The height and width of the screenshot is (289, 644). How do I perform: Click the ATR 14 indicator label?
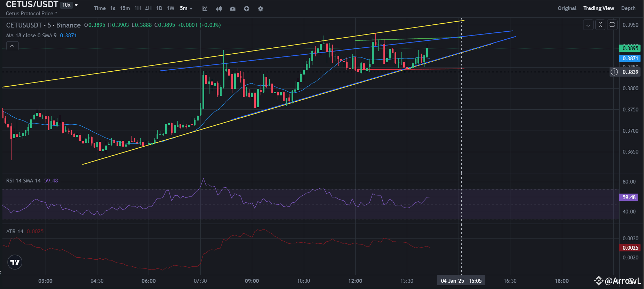click(x=15, y=232)
